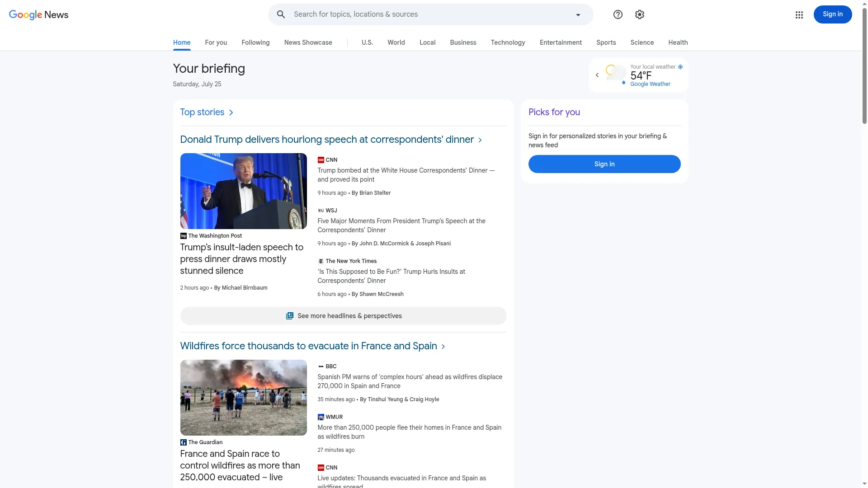Screen dimensions: 868x488
Task: Open the Settings gear icon
Action: coord(639,14)
